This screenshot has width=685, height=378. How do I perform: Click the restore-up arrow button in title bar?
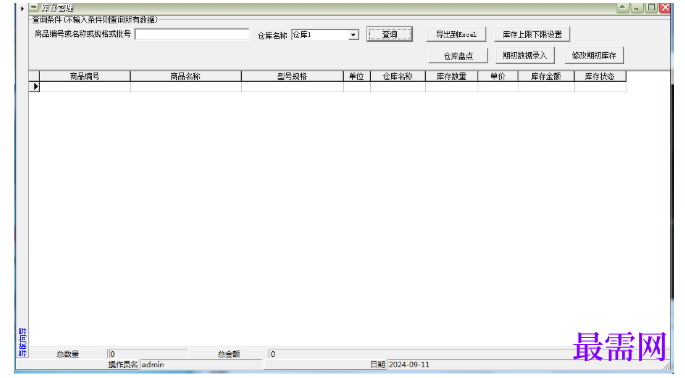click(623, 7)
